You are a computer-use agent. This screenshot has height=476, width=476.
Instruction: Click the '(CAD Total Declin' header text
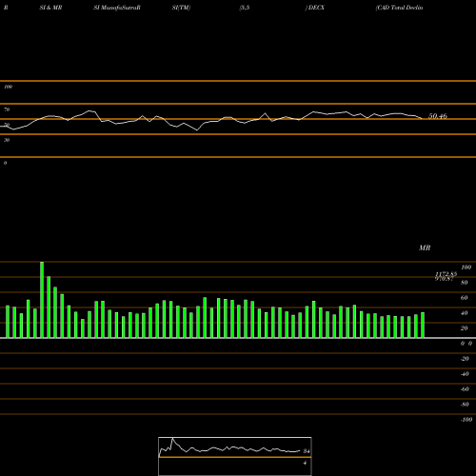coord(399,8)
